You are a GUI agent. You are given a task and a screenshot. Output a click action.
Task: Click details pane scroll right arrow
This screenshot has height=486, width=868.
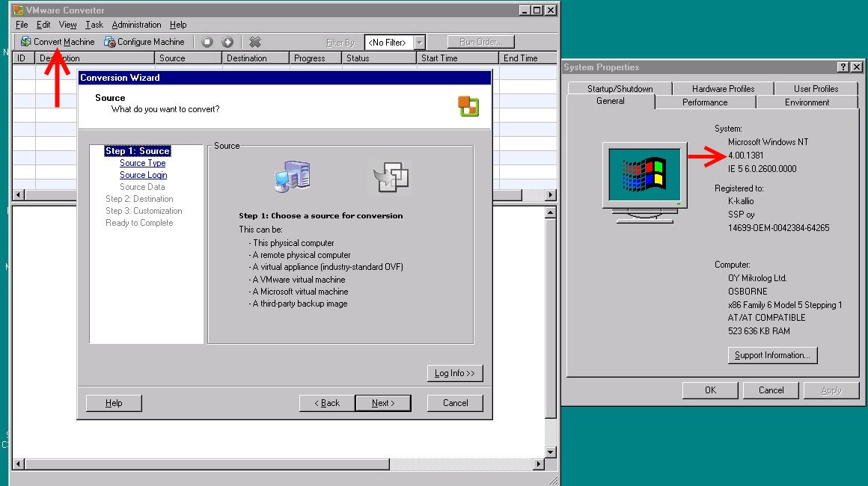pyautogui.click(x=539, y=464)
